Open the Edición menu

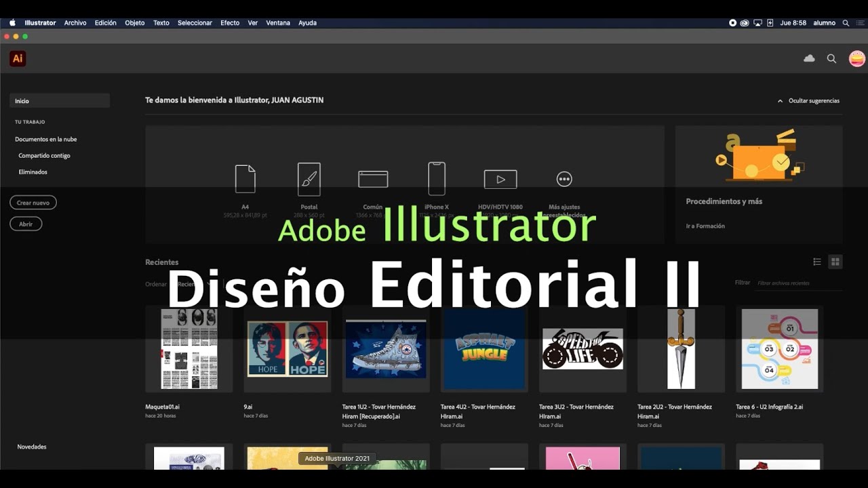[105, 22]
